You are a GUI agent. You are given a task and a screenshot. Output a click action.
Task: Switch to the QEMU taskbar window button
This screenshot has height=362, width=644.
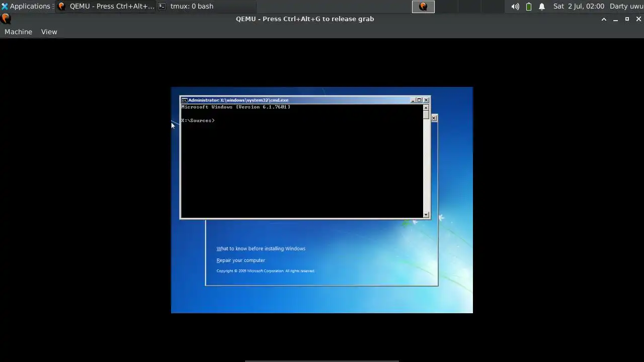(x=106, y=7)
